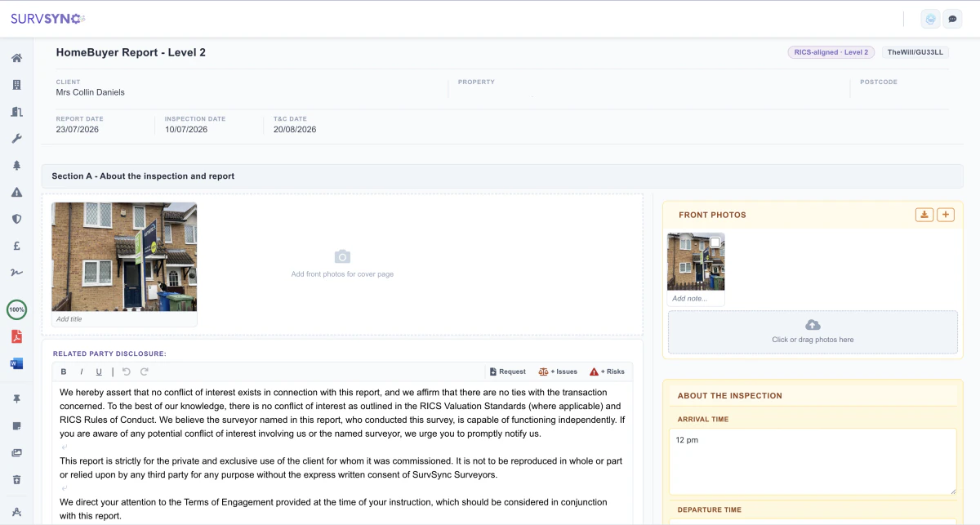Open the image gallery sidebar icon
The width and height of the screenshot is (980, 525).
pos(16,453)
